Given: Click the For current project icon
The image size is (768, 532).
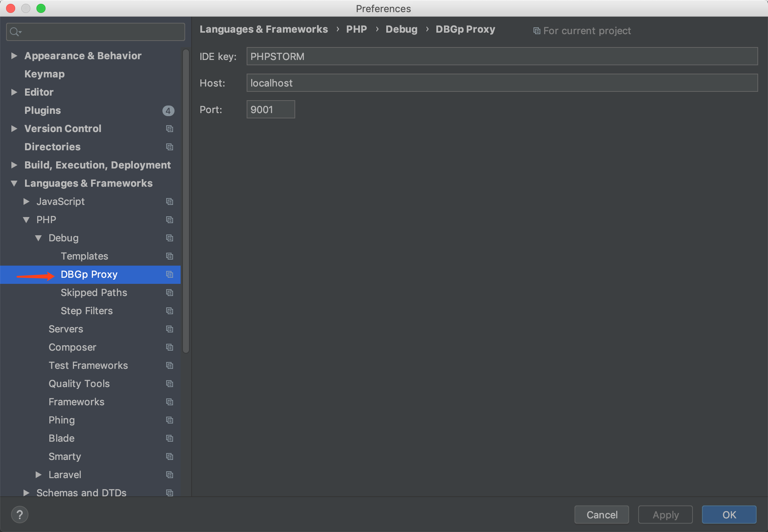Looking at the screenshot, I should (537, 31).
